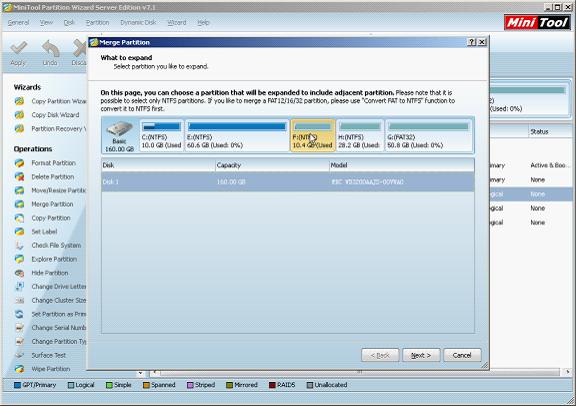Open the Disk menu
This screenshot has height=406, width=576.
69,22
